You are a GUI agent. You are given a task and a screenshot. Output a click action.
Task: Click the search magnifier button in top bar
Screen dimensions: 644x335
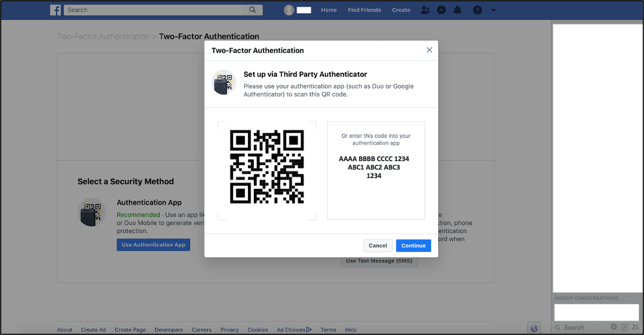[x=253, y=10]
